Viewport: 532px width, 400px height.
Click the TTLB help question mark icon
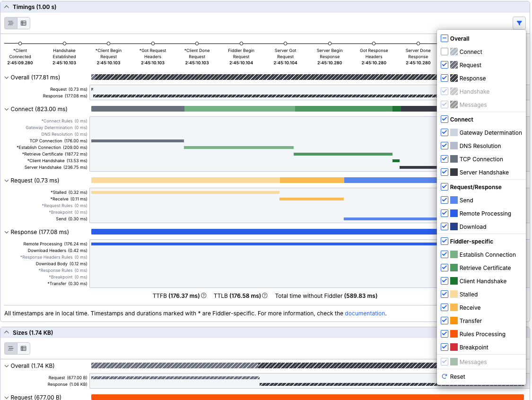coord(264,296)
